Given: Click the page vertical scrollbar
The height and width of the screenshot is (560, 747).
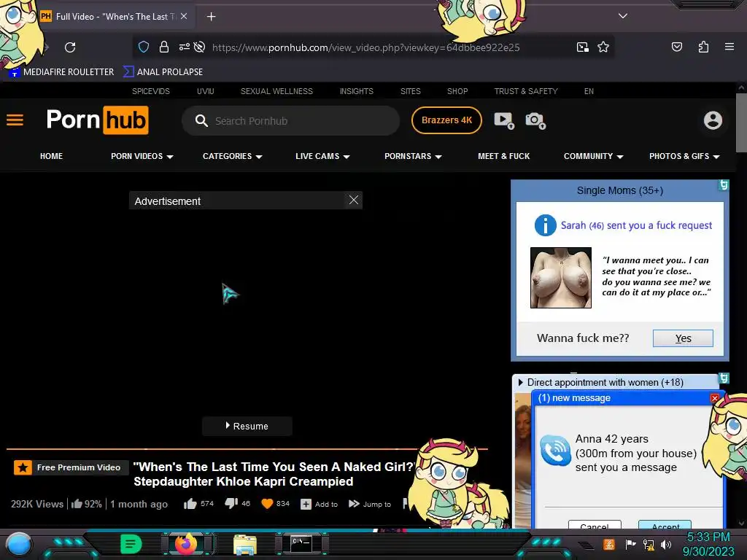Looking at the screenshot, I should 741,122.
